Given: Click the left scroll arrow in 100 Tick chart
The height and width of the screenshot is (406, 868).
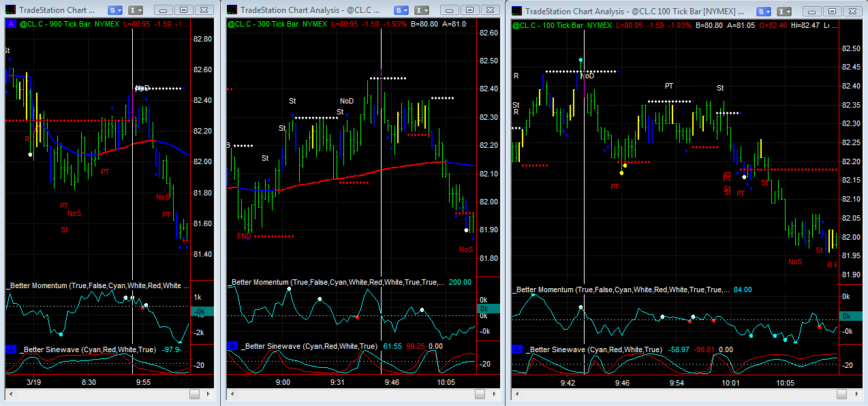Looking at the screenshot, I should tap(516, 393).
